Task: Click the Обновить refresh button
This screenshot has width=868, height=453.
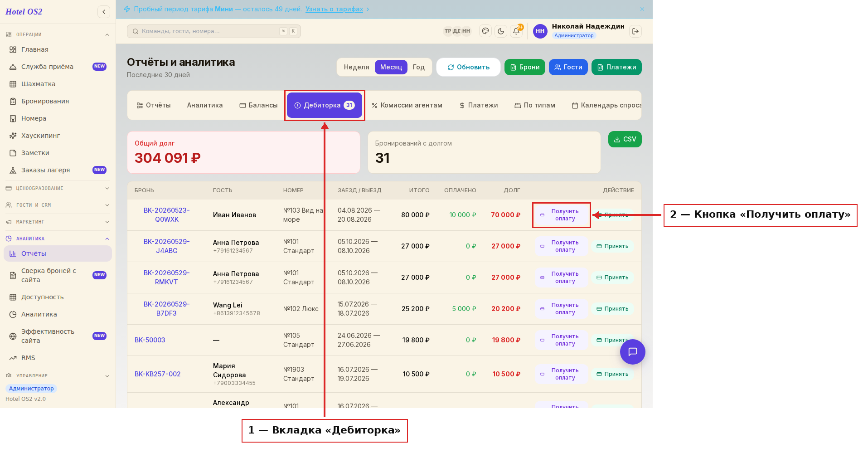Action: [468, 67]
